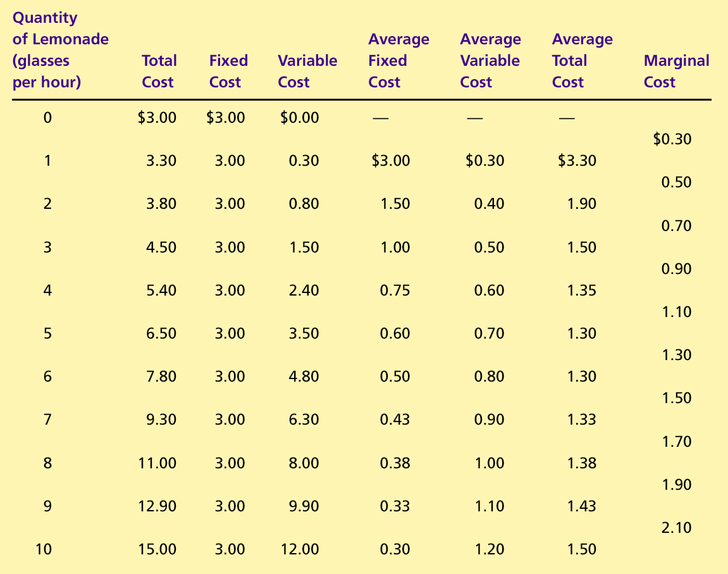This screenshot has height=574, width=728.
Task: Click the Marginal Cost column header
Action: coord(677,71)
